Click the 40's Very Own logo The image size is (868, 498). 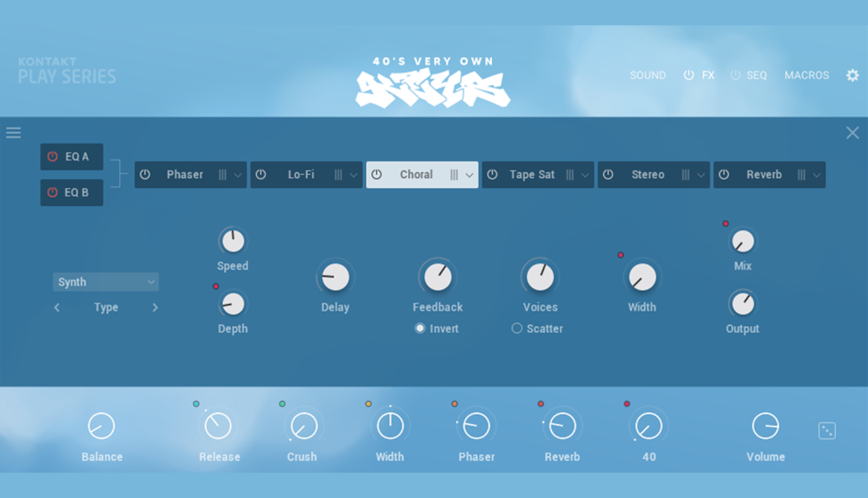(x=433, y=82)
